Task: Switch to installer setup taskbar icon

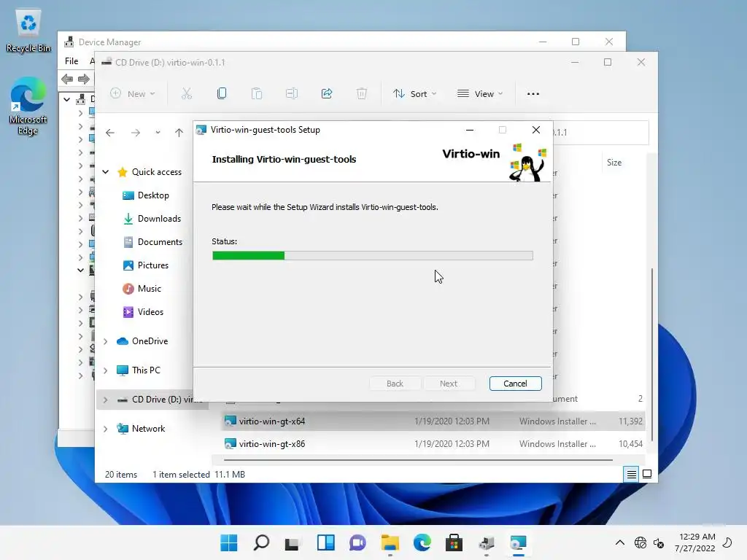Action: click(519, 542)
